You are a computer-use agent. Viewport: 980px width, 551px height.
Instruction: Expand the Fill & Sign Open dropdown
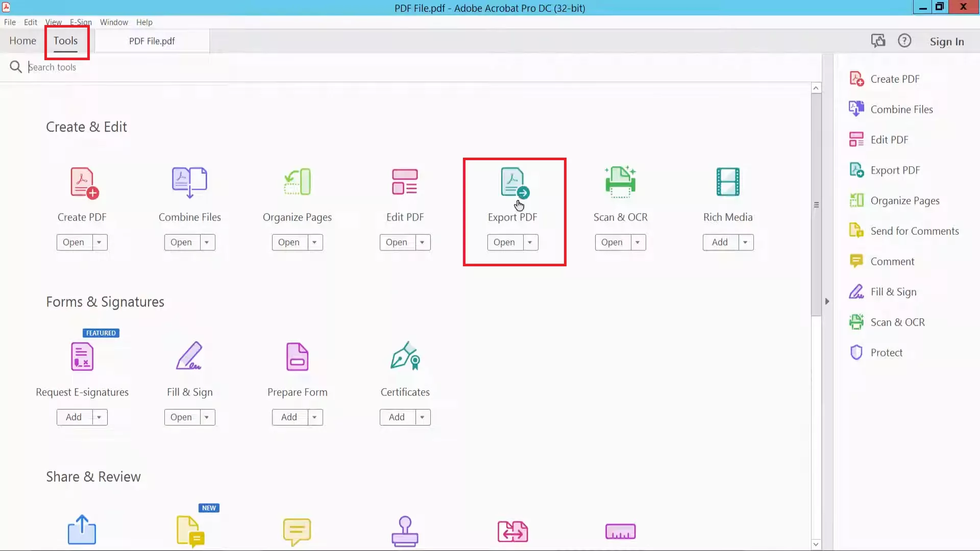coord(207,417)
